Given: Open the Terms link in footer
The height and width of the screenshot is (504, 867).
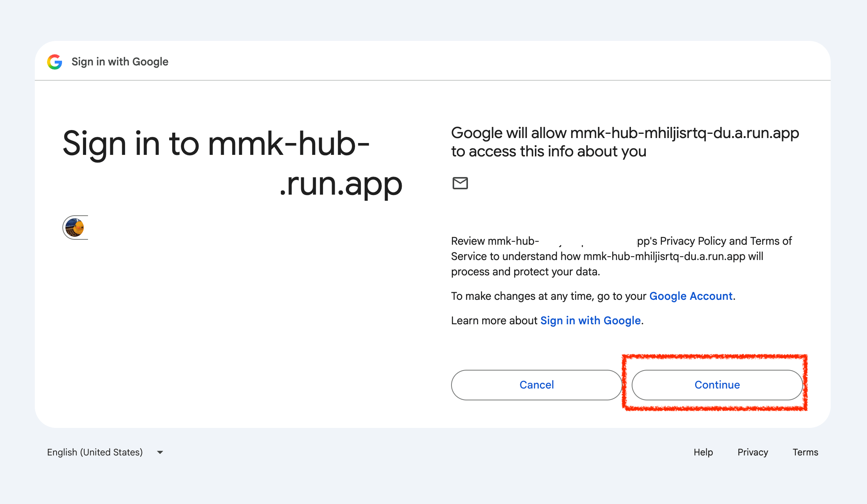Looking at the screenshot, I should (805, 452).
